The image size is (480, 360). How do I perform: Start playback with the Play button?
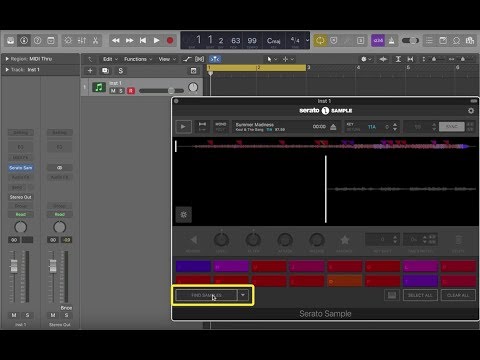pos(156,41)
